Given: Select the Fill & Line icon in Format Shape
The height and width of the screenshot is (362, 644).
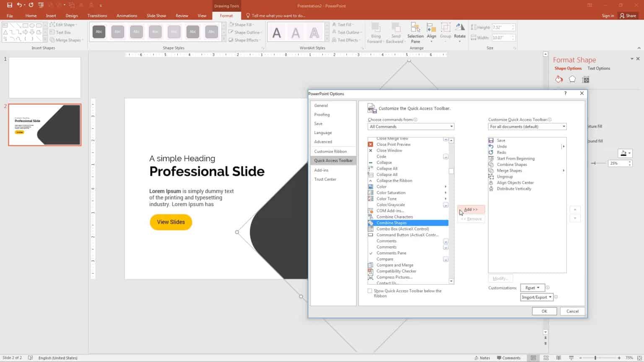Looking at the screenshot, I should point(559,79).
